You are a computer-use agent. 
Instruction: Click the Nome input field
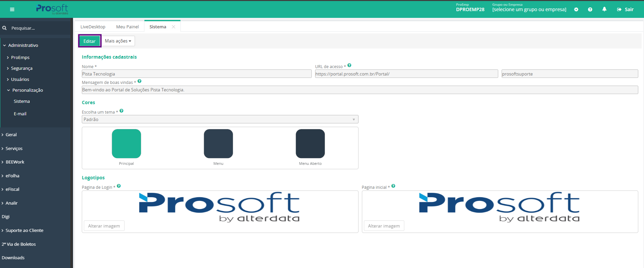tap(197, 74)
